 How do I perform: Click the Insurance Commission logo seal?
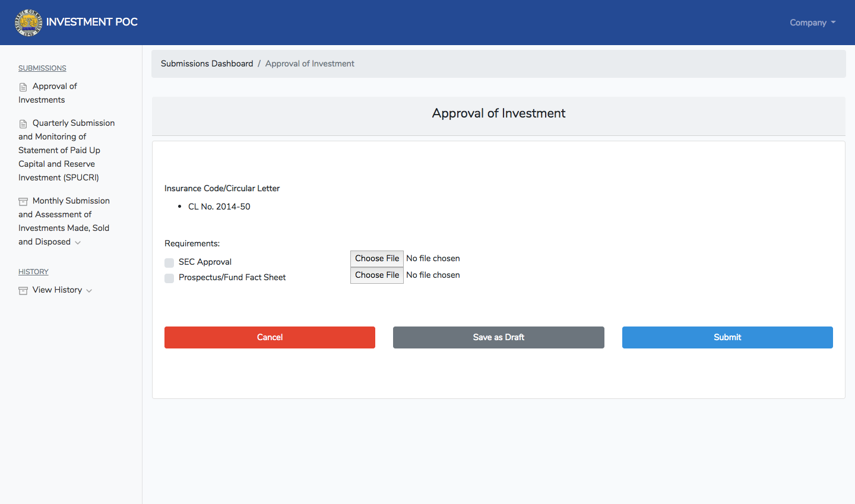[x=28, y=23]
